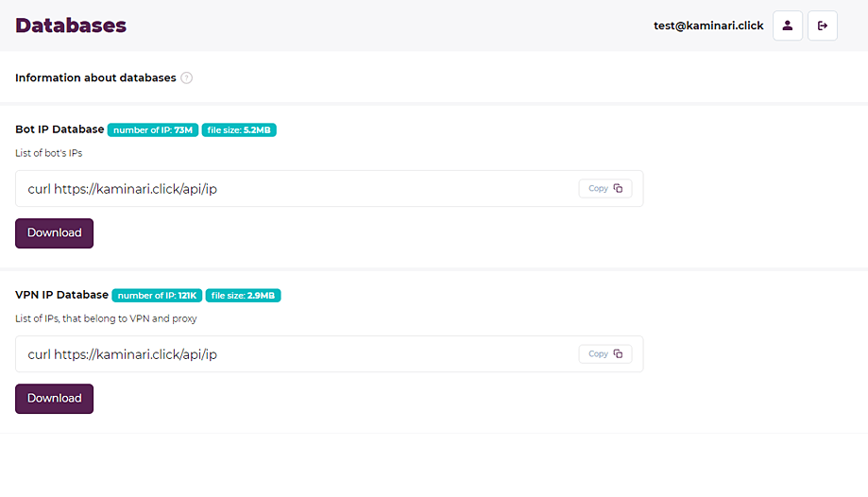Select the VPN IP Database heading
The image size is (868, 497).
pyautogui.click(x=61, y=295)
